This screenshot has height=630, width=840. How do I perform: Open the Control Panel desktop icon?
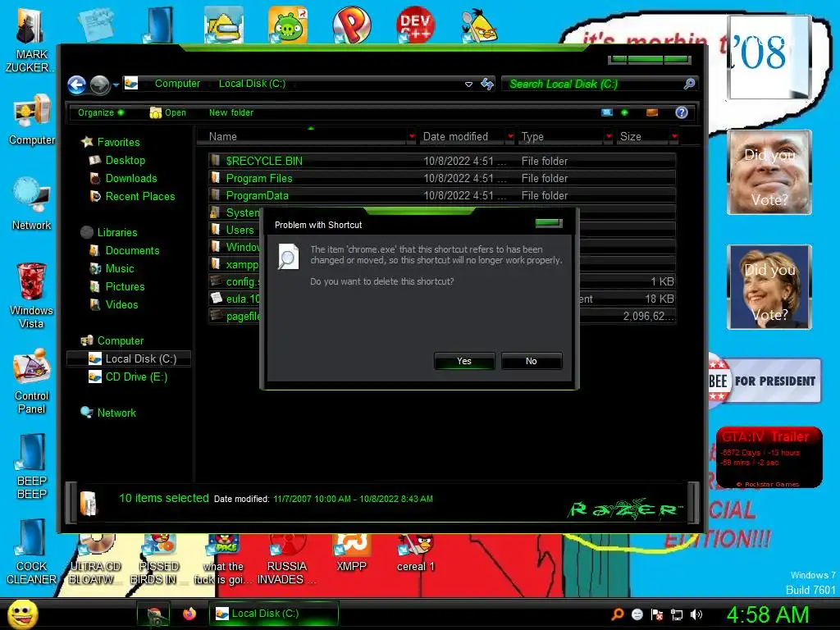(x=32, y=381)
